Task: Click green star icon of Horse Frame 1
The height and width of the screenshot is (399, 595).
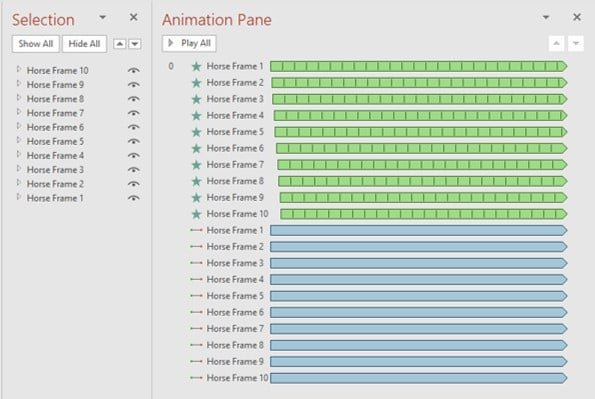Action: pyautogui.click(x=196, y=67)
